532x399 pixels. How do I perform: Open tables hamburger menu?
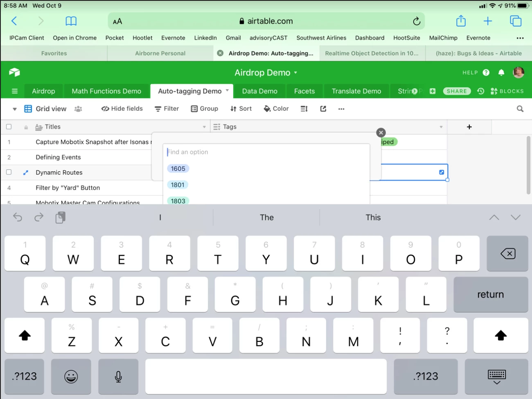point(15,91)
